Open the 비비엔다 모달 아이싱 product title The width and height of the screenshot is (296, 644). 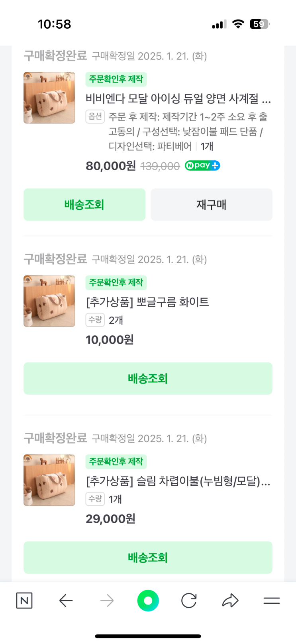(178, 98)
